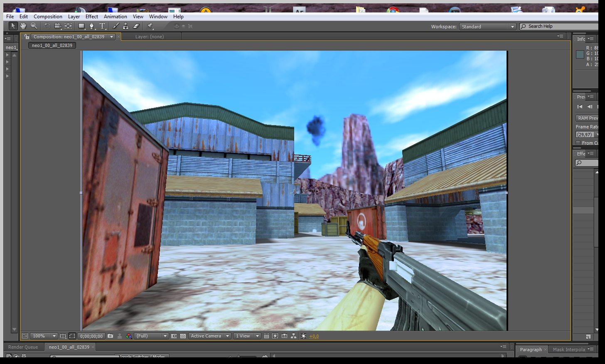Click the neo1_00_all_02839 breadcrumb button
The width and height of the screenshot is (605, 364).
pos(52,45)
